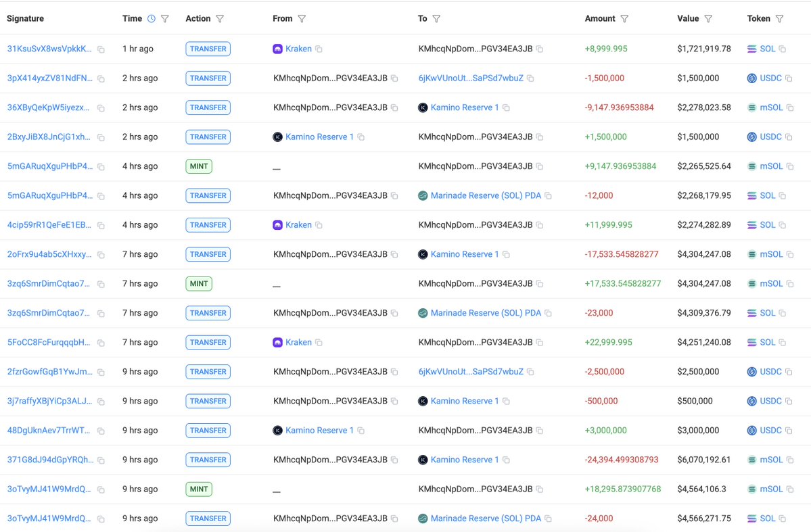
Task: Open transaction 3pX414yxZV81NdFN
Action: [x=49, y=78]
